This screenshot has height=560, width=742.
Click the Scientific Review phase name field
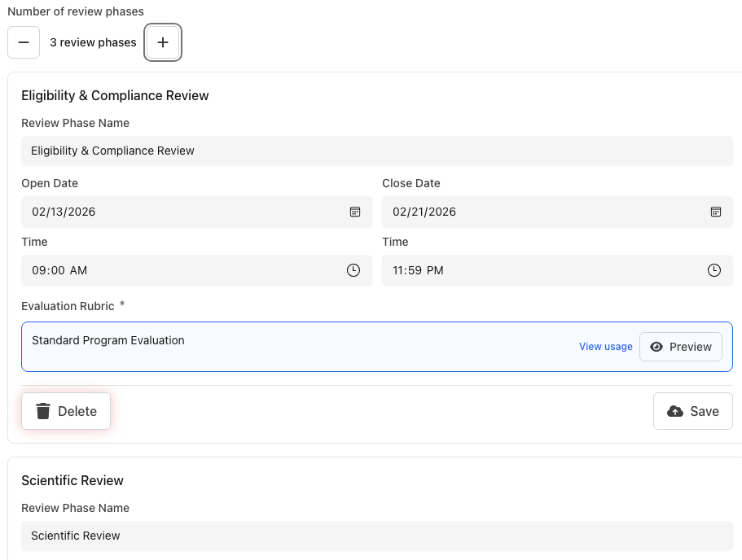tap(377, 536)
